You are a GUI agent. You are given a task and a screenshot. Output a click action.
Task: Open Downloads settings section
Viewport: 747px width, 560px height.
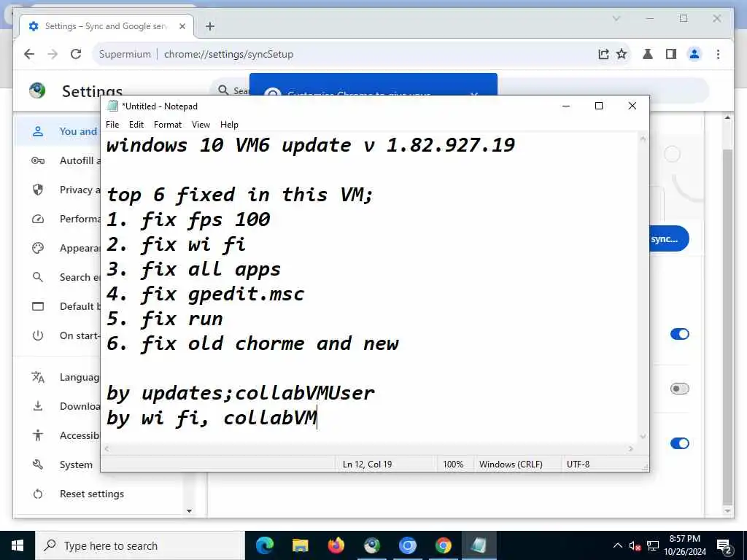[x=57, y=406]
